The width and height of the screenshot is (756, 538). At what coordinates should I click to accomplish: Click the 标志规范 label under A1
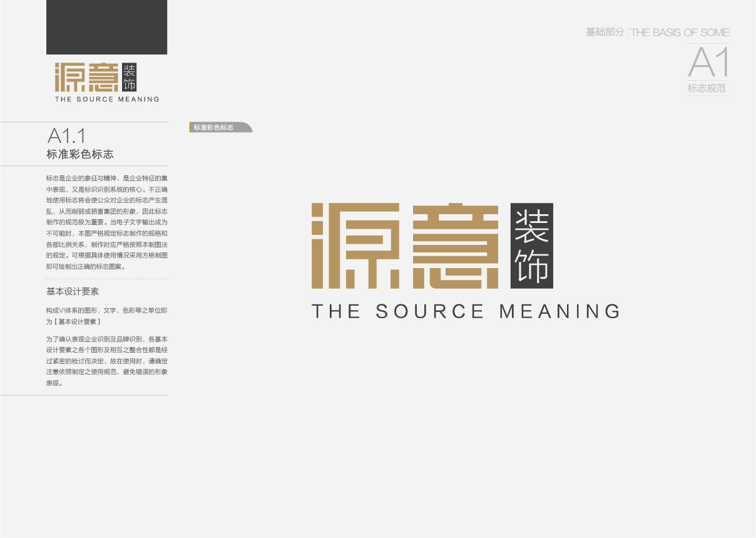tap(707, 89)
